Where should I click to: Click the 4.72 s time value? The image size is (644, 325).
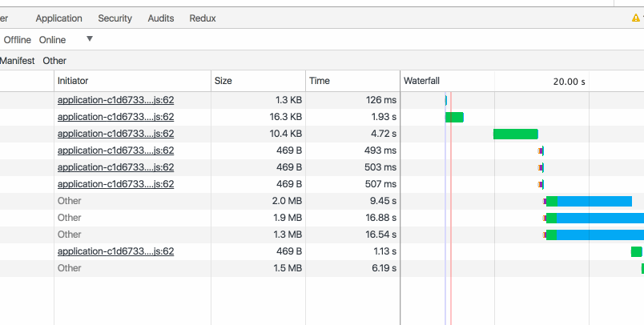click(383, 134)
